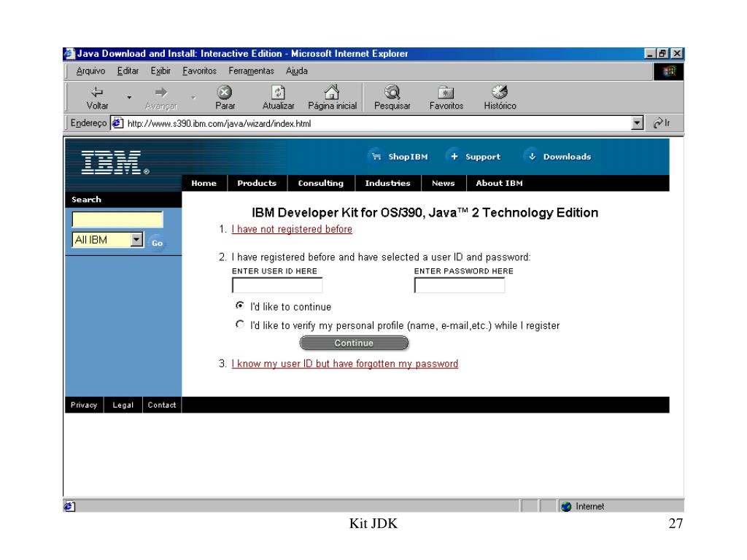The image size is (747, 560).
Task: Expand the All IBM dropdown
Action: point(136,239)
